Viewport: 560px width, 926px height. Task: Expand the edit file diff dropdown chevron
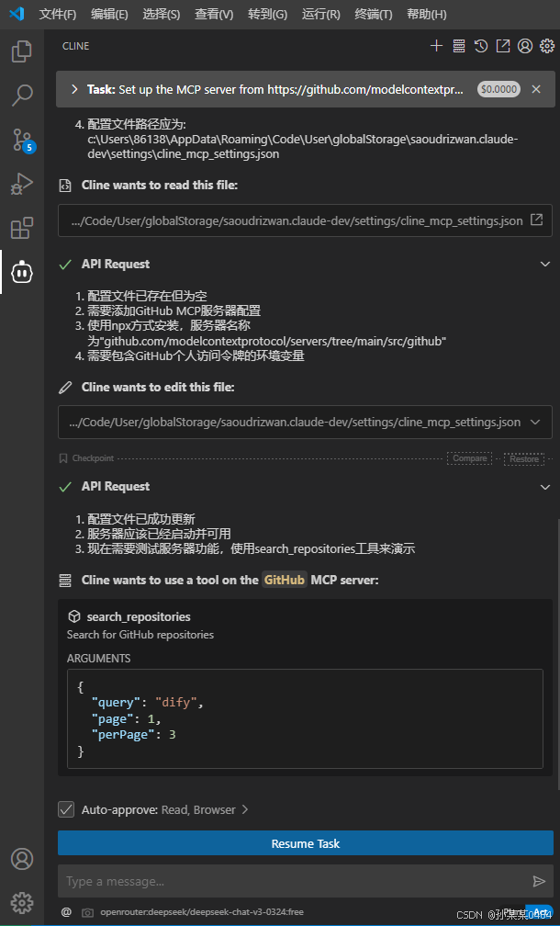(x=536, y=423)
